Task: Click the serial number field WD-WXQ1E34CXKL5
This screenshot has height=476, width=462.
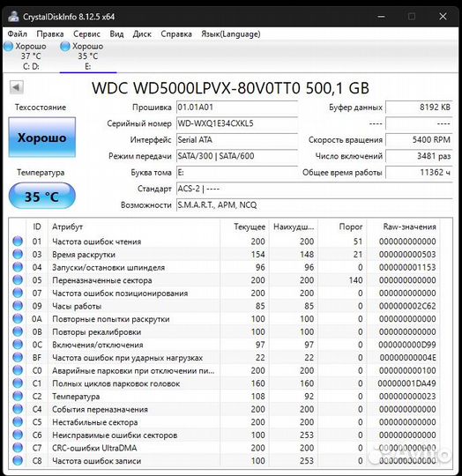Action: click(237, 123)
